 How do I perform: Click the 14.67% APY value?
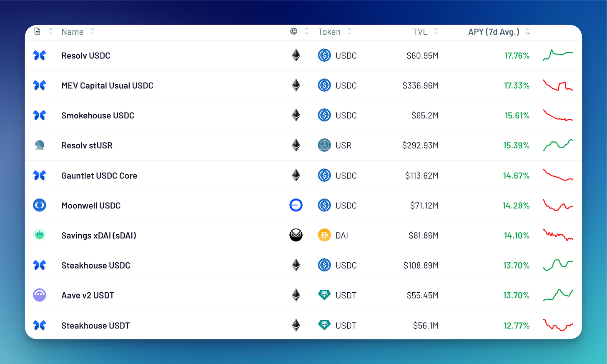coord(516,176)
